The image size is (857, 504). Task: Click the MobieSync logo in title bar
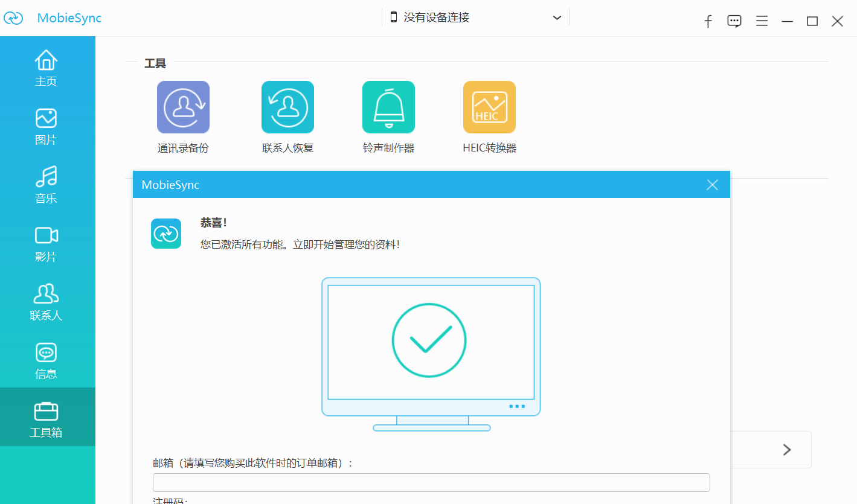(x=13, y=18)
